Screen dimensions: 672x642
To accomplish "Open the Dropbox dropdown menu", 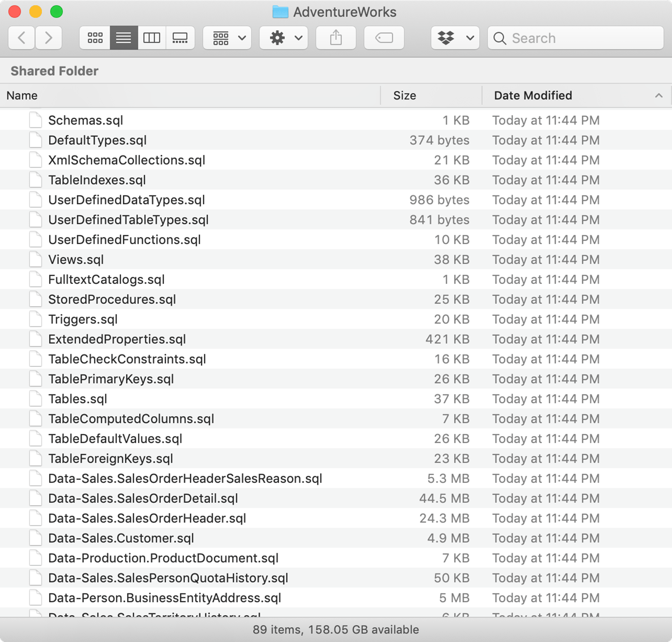I will (455, 38).
